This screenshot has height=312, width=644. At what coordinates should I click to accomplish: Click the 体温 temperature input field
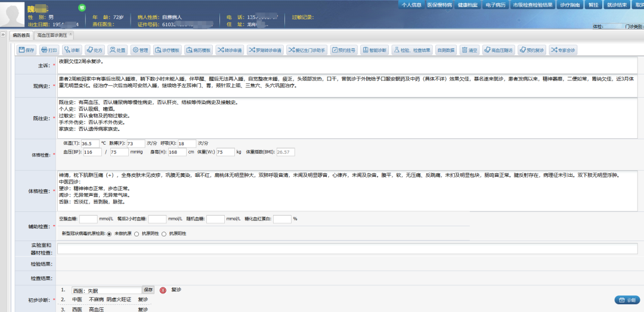pyautogui.click(x=89, y=143)
